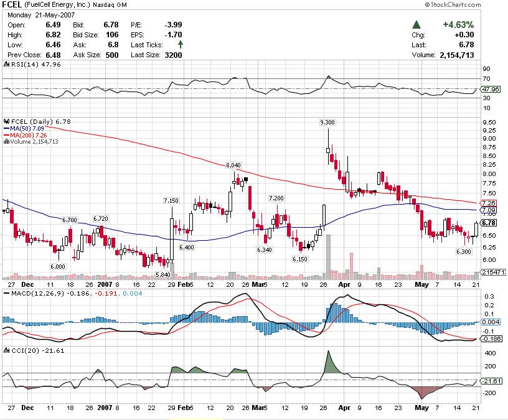Image resolution: width=508 pixels, height=420 pixels.
Task: Click the Volume 2,154,713 legend text in price panel
Action: (34, 141)
